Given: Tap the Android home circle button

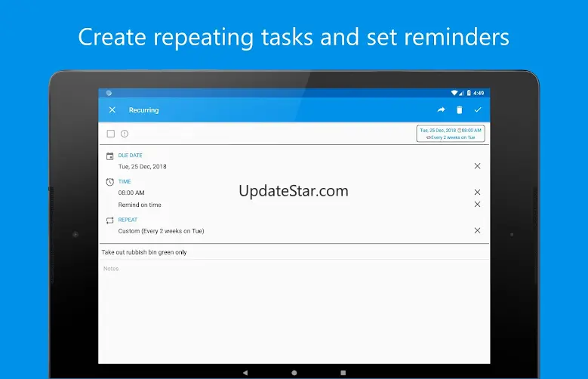Looking at the screenshot, I should coord(294,373).
